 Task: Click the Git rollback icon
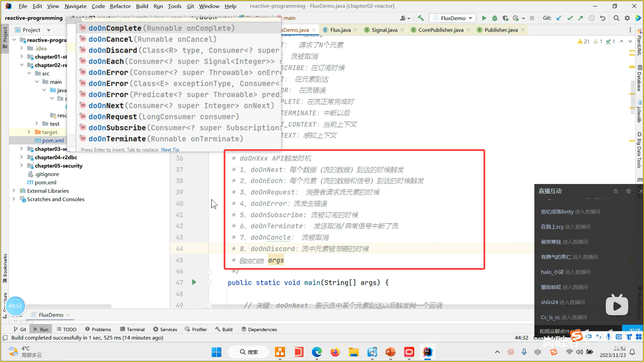click(x=603, y=18)
